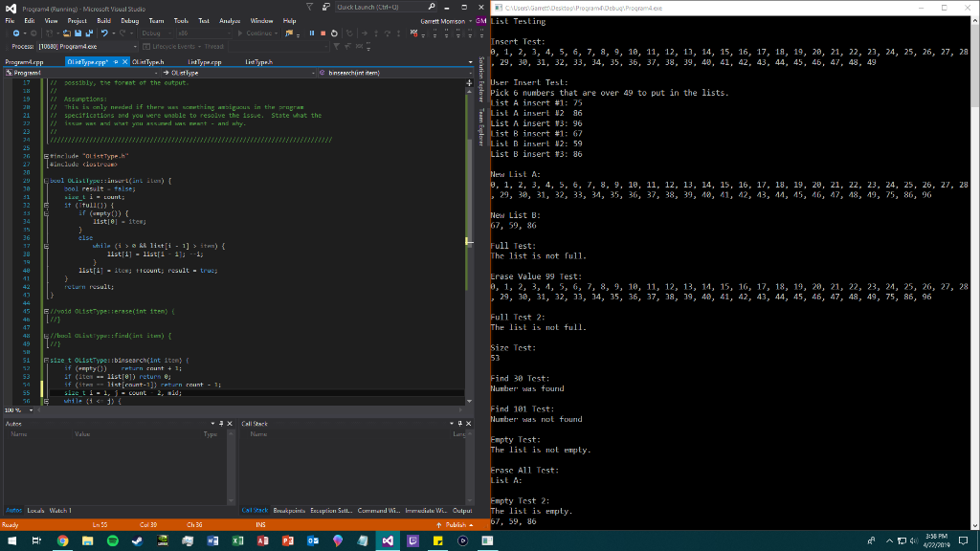Switch to the ListType.cpp tab
The width and height of the screenshot is (980, 551).
[x=205, y=62]
